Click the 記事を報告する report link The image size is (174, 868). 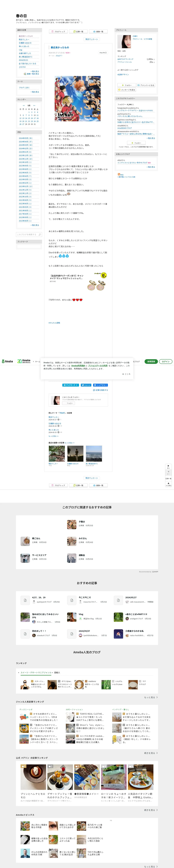[x=101, y=390]
